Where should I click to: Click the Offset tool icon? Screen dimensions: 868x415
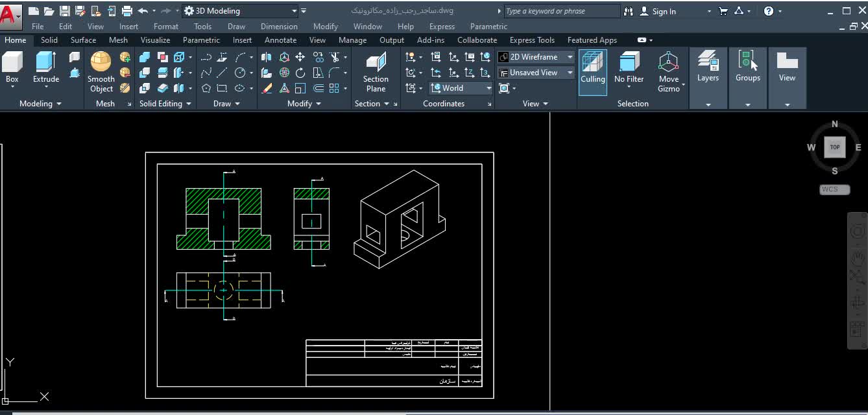point(318,88)
